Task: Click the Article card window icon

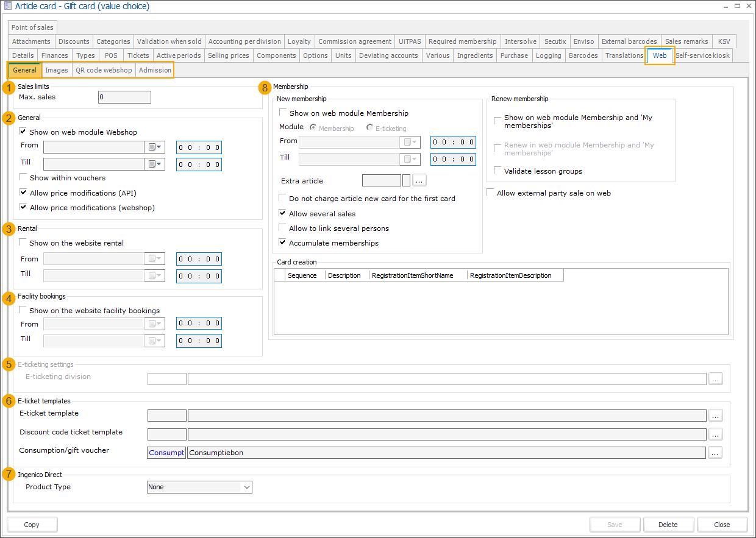Action: tap(8, 7)
